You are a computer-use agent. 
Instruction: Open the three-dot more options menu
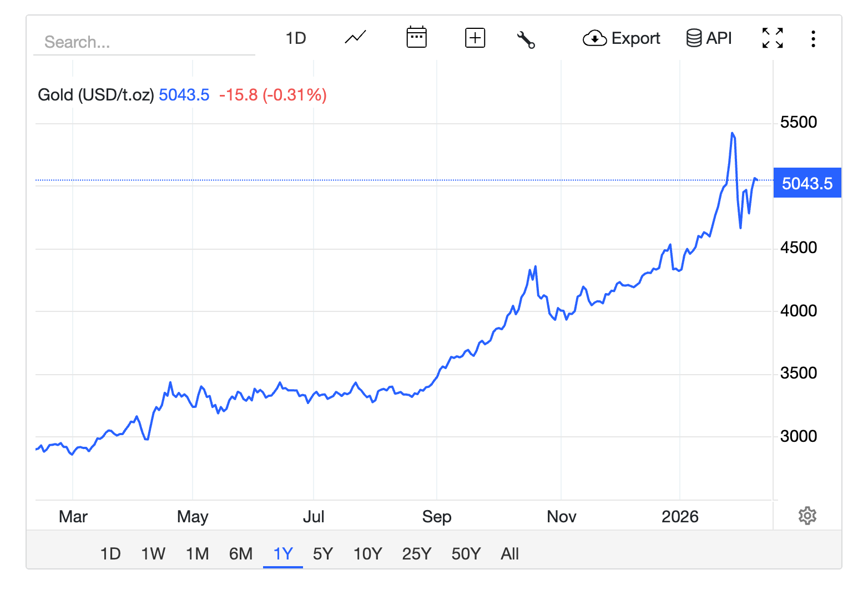pos(813,38)
